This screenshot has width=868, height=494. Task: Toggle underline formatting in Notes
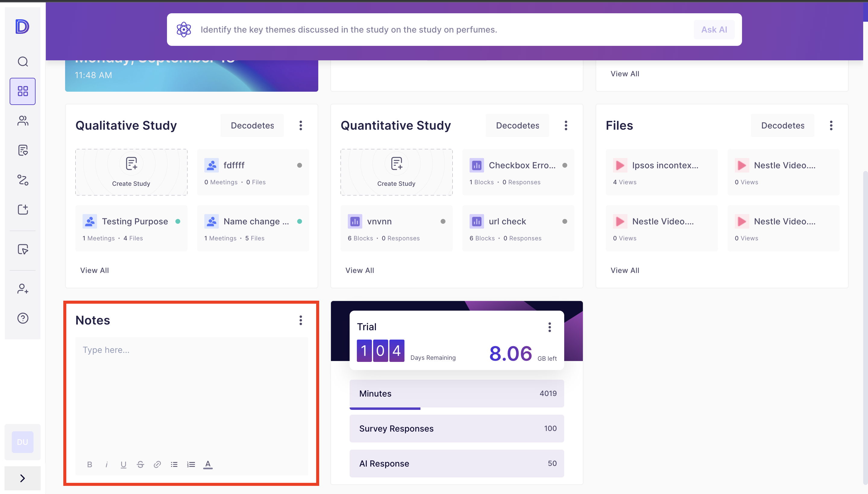124,464
